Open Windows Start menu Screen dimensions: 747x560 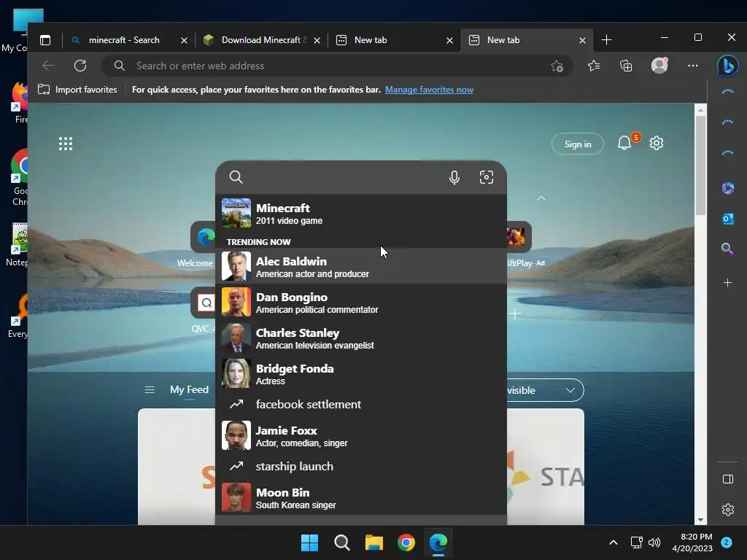309,542
